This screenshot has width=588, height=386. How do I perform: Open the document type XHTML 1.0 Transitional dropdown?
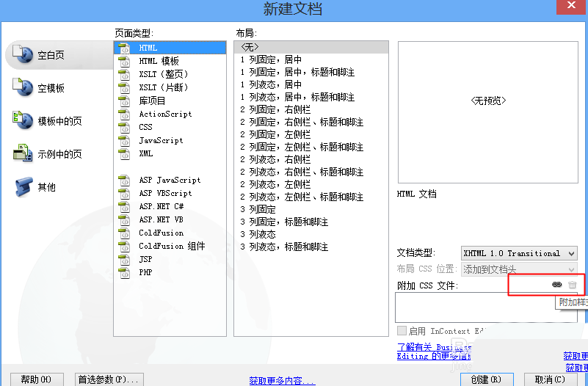(x=520, y=253)
